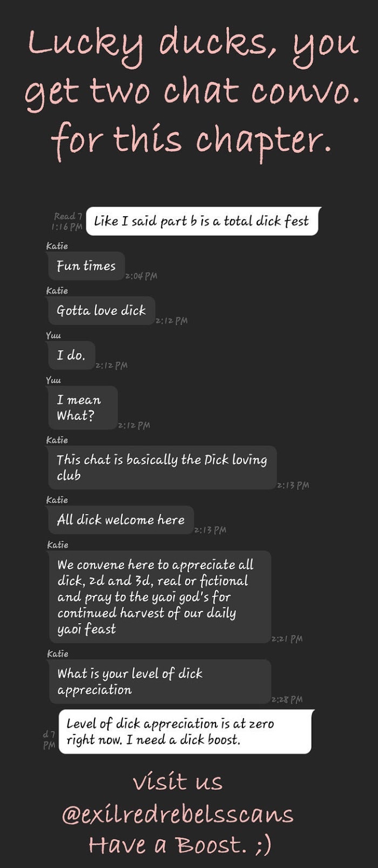Click the 'Yuu' name above 'I do.'
Viewport: 378px width, 868px height.
53,336
